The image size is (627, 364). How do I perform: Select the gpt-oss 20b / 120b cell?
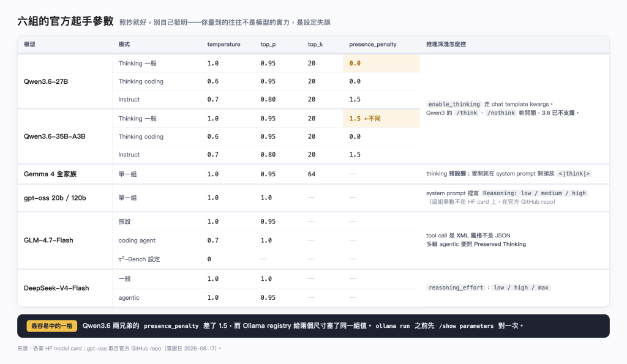[x=65, y=198]
